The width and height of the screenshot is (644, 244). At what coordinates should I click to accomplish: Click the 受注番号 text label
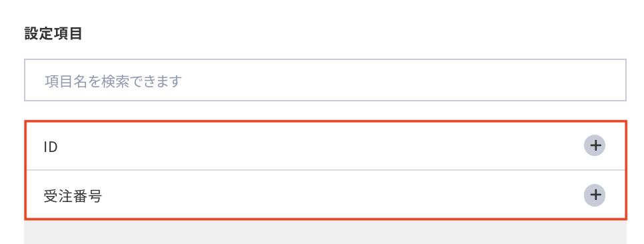click(x=73, y=196)
